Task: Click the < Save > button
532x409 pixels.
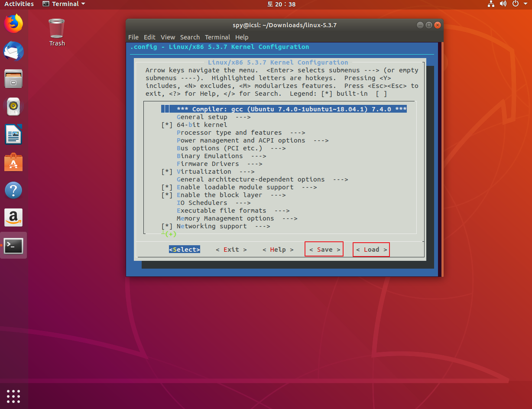Action: point(324,249)
